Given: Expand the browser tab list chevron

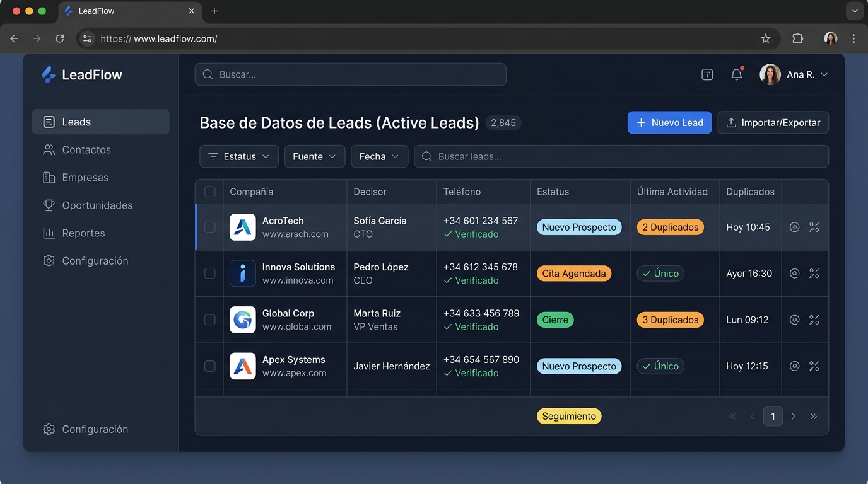Looking at the screenshot, I should 854,11.
